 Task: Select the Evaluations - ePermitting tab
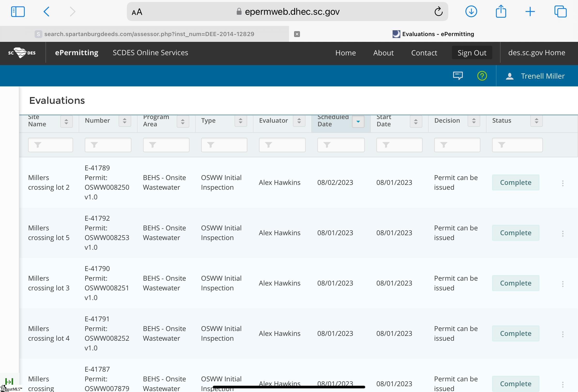(x=433, y=34)
